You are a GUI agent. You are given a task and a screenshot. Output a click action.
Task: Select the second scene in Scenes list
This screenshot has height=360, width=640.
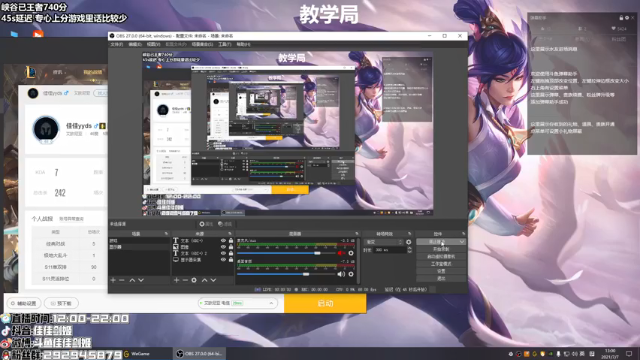(139, 247)
